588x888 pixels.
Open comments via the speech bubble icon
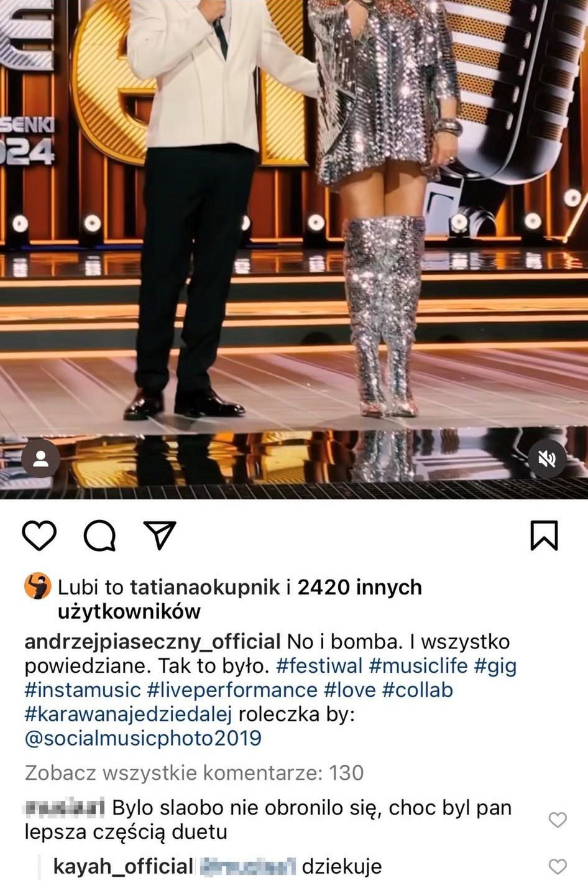point(99,535)
